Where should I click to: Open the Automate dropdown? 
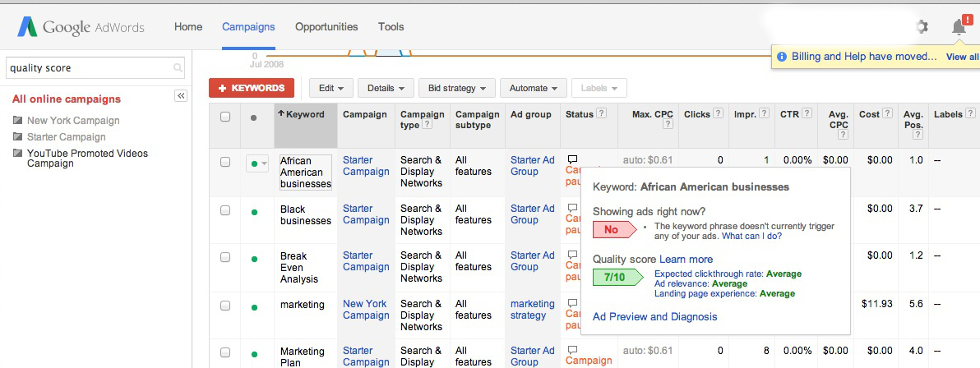[x=533, y=88]
